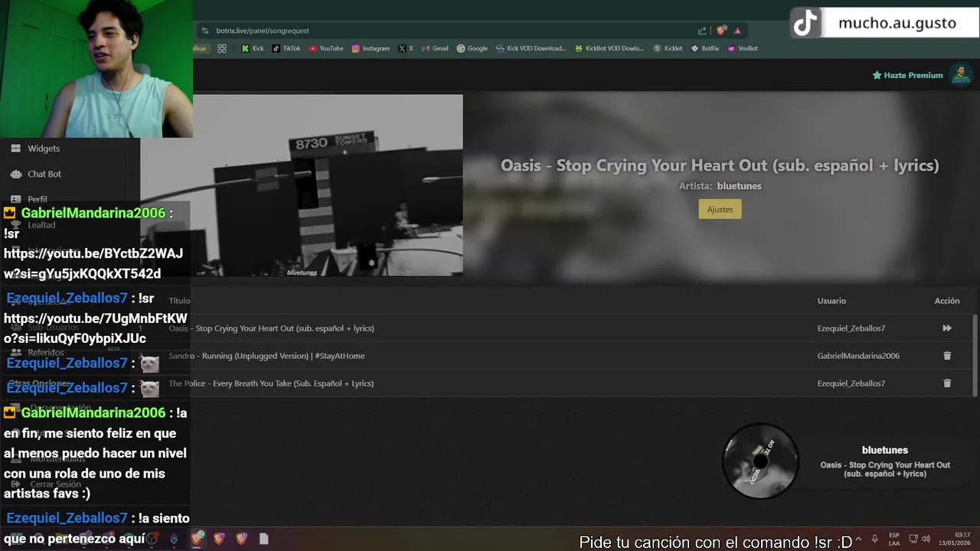
Task: Click user GabrielMandarina2006 in the song table
Action: (858, 356)
